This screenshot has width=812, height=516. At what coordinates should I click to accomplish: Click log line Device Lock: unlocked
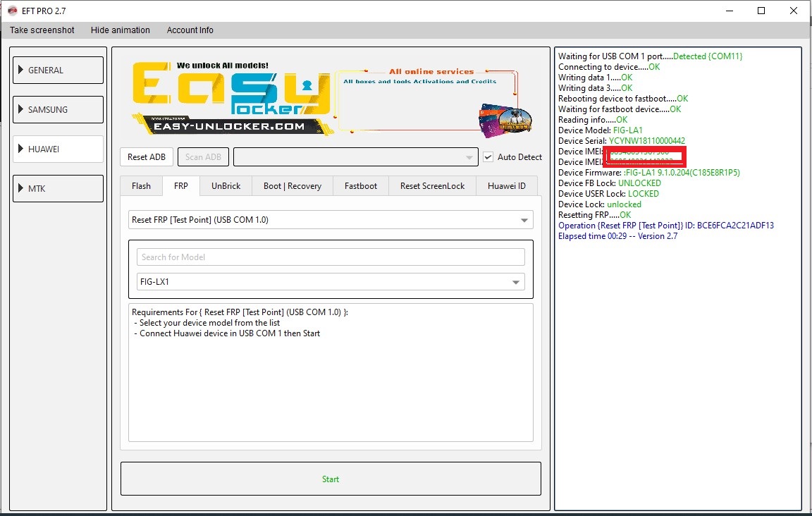(x=600, y=204)
